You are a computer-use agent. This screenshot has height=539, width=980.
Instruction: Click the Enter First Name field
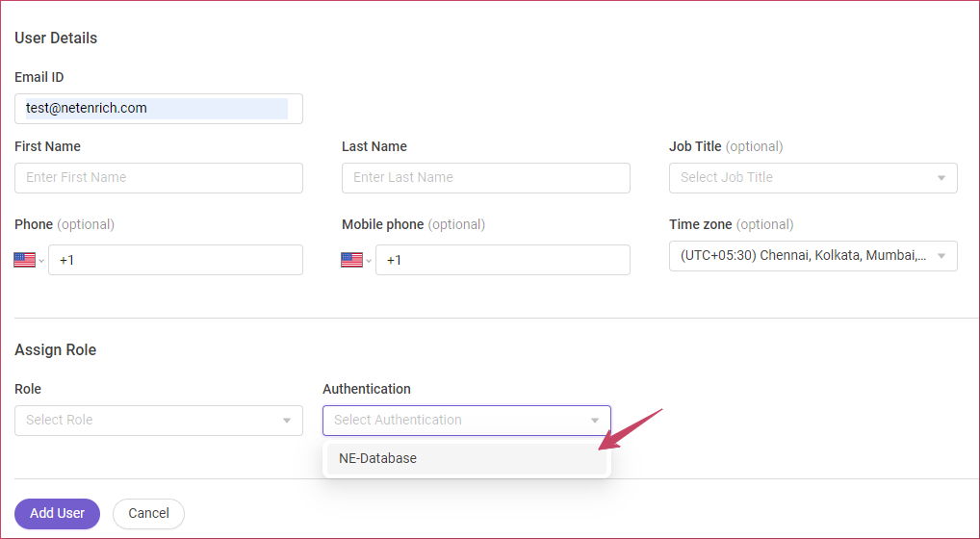click(159, 178)
